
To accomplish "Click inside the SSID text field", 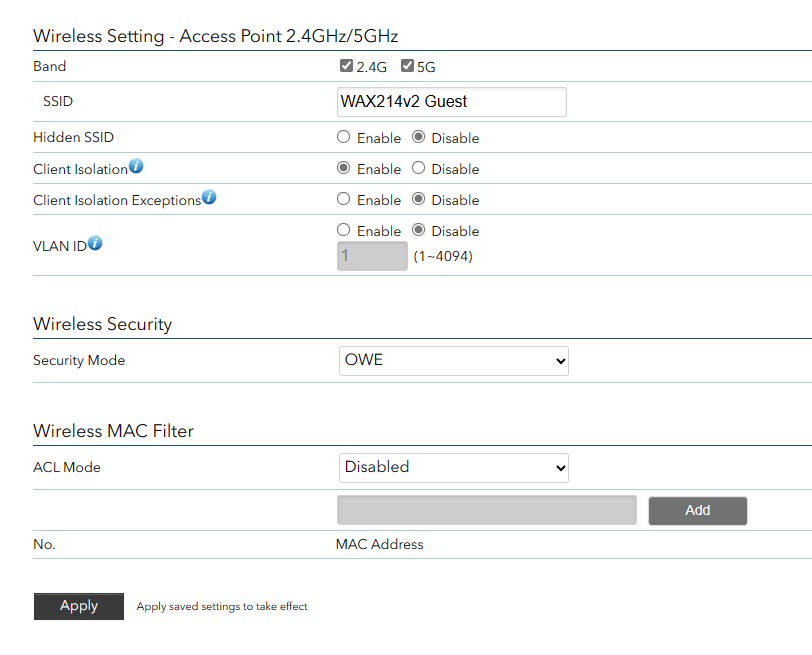I will [x=450, y=101].
